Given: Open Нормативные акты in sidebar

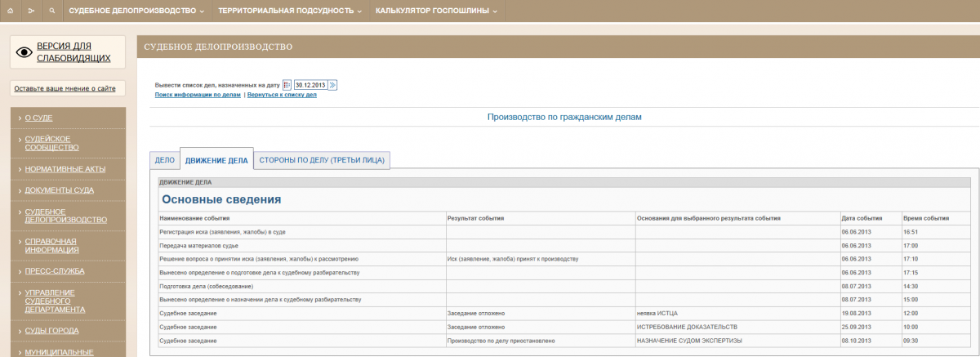Looking at the screenshot, I should click(65, 168).
